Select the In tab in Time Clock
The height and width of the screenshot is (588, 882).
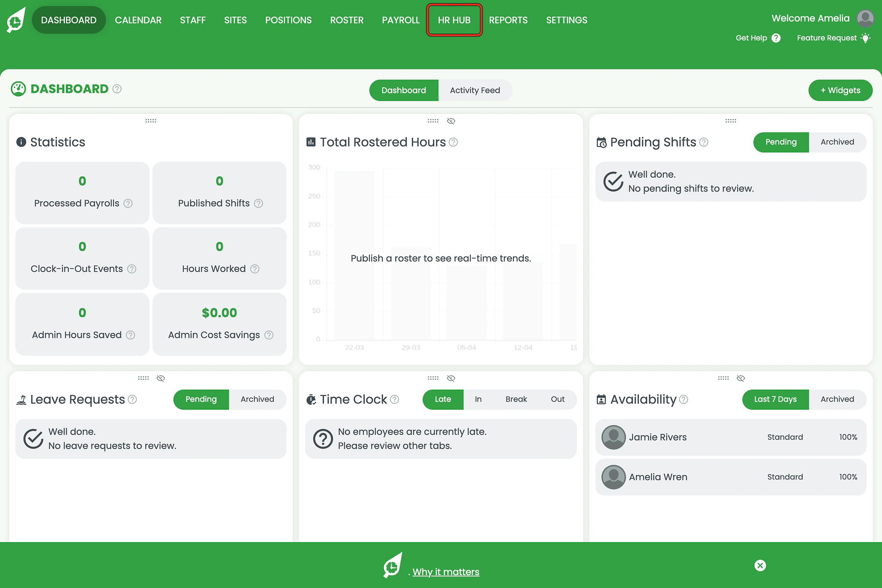pyautogui.click(x=478, y=399)
